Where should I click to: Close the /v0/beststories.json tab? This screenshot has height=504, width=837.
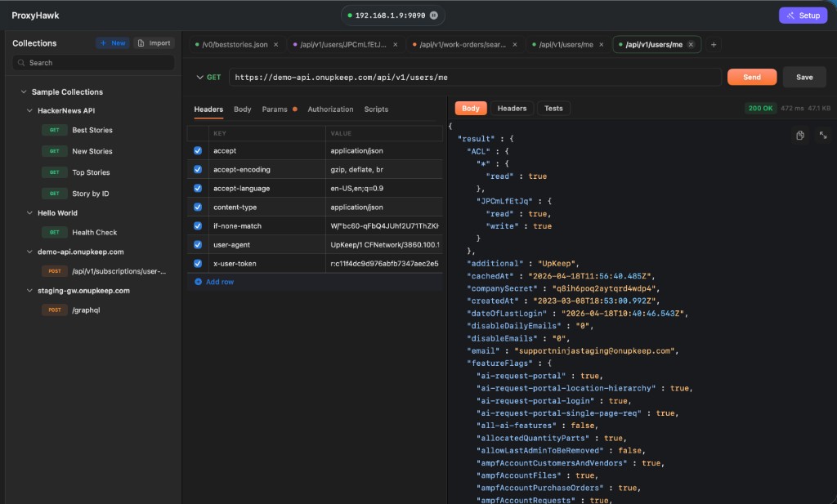point(276,45)
